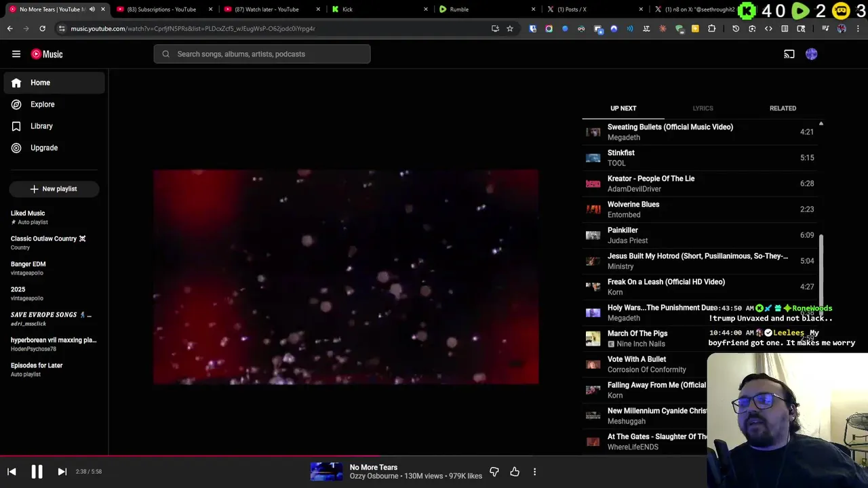Click the YouTube Music logo
This screenshot has height=488, width=868.
tap(47, 54)
